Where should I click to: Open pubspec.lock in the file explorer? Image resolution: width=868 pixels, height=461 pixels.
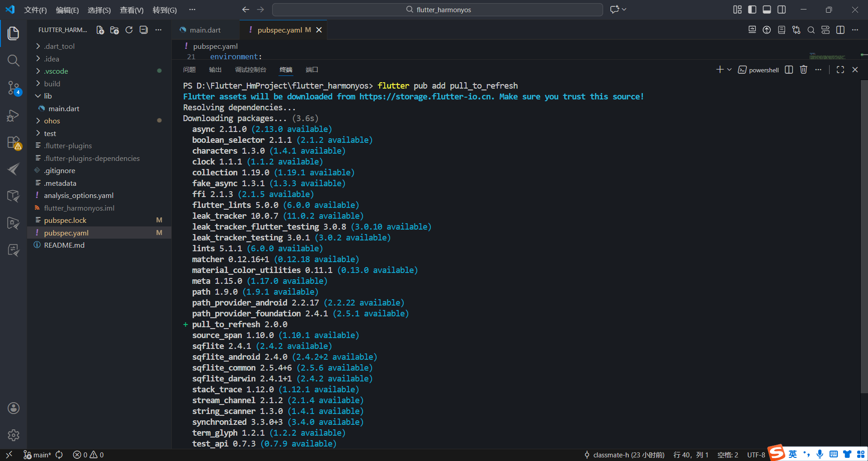(99, 220)
